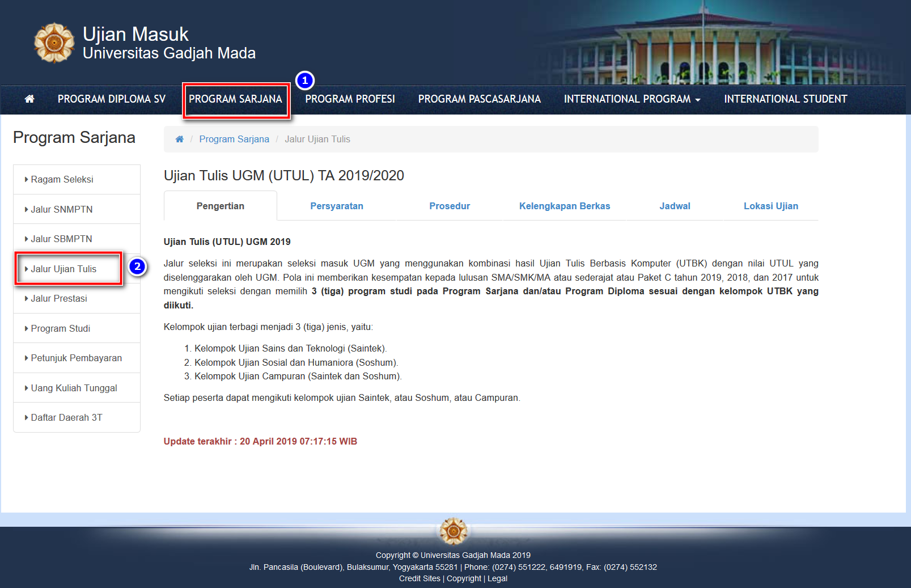This screenshot has width=911, height=588.
Task: Click the page heading Ujian Tulis UGM (UTUL) TA 2019/2020
Action: (284, 176)
